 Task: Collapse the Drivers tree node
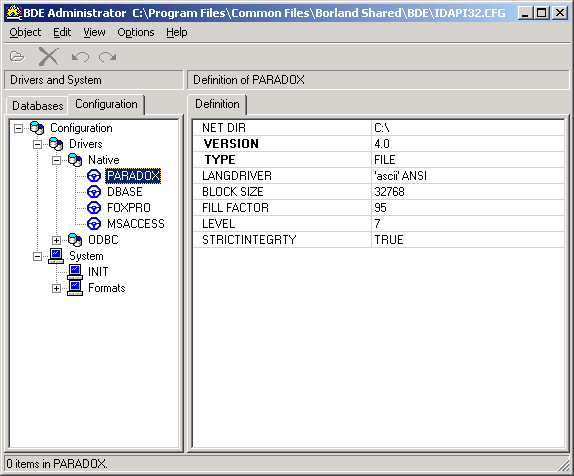point(37,144)
